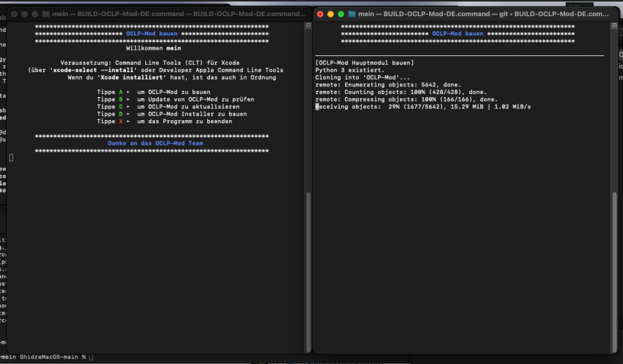This screenshot has height=364, width=623.
Task: Click 'Receiving objects: 29%' progress line
Action: [x=423, y=107]
